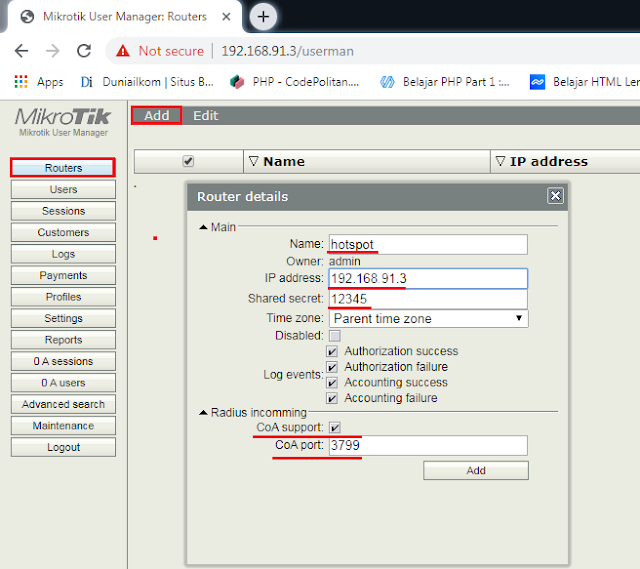This screenshot has width=640, height=569.
Task: Open the Logs page
Action: pyautogui.click(x=63, y=254)
